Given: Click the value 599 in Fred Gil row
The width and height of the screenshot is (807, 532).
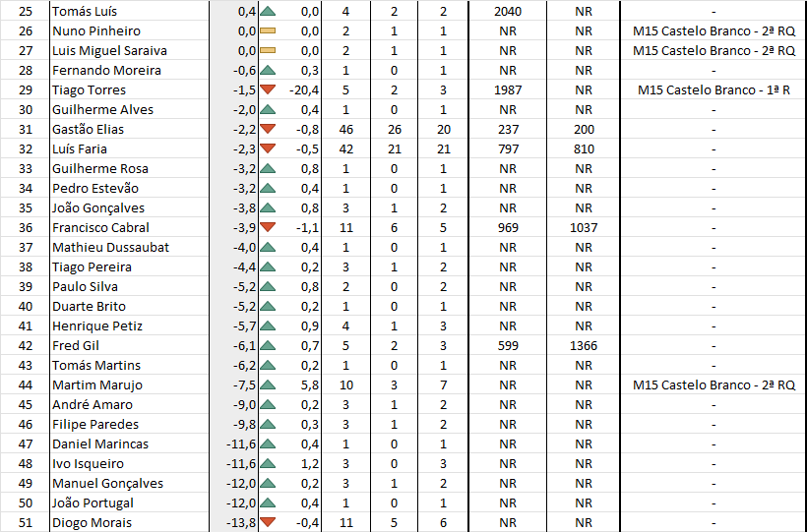Looking at the screenshot, I should [508, 345].
